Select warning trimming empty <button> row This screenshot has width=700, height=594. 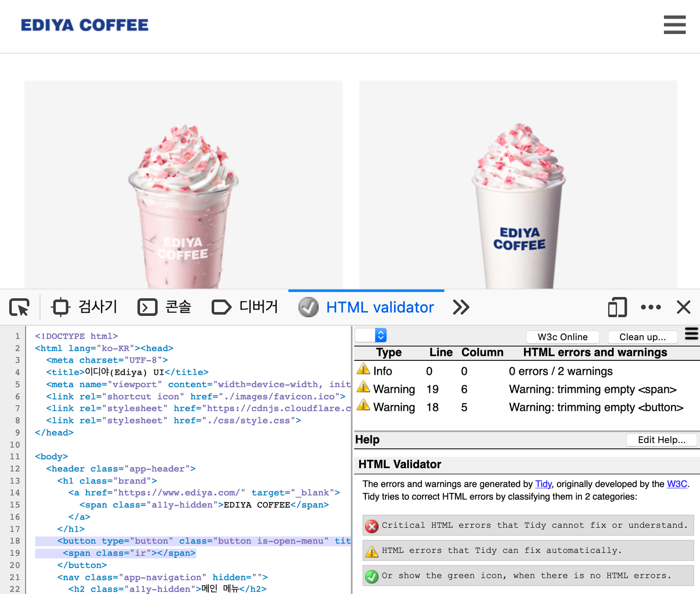click(x=527, y=407)
